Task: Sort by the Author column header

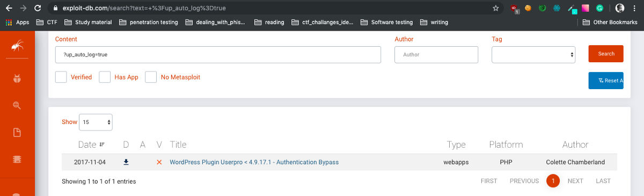Action: click(x=575, y=144)
